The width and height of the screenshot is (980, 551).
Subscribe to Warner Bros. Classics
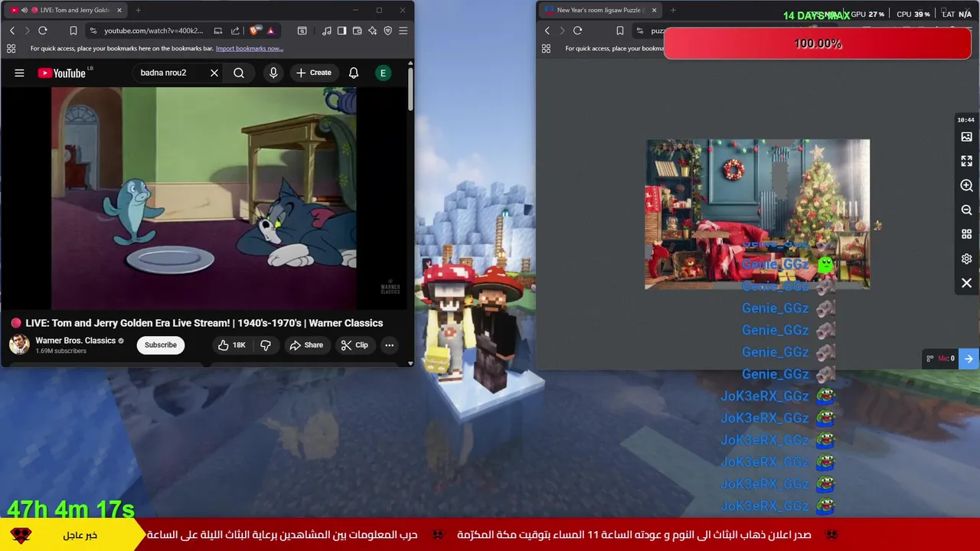(161, 345)
